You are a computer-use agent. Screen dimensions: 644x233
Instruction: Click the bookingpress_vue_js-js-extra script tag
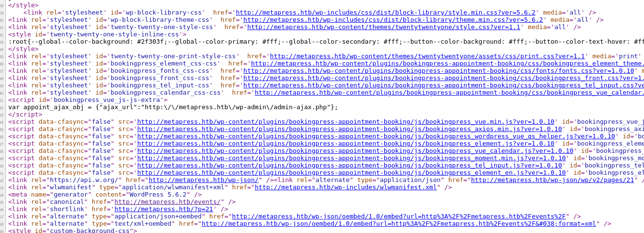click(x=88, y=100)
